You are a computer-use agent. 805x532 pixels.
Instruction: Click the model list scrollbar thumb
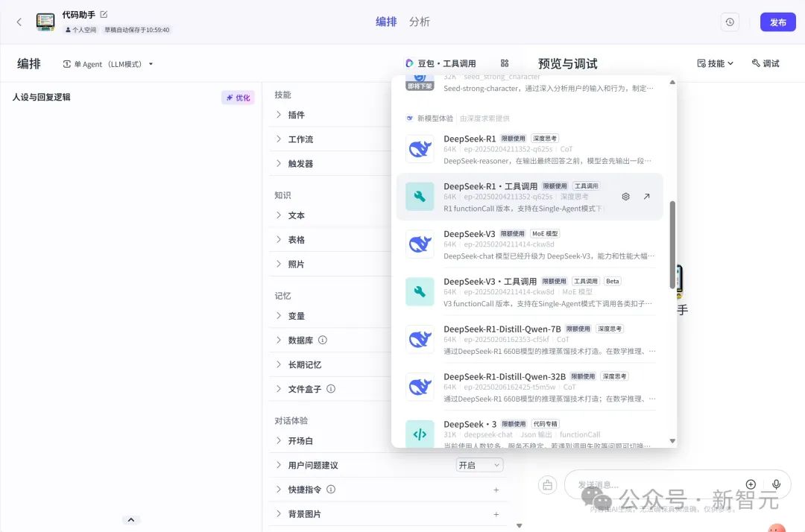click(672, 244)
